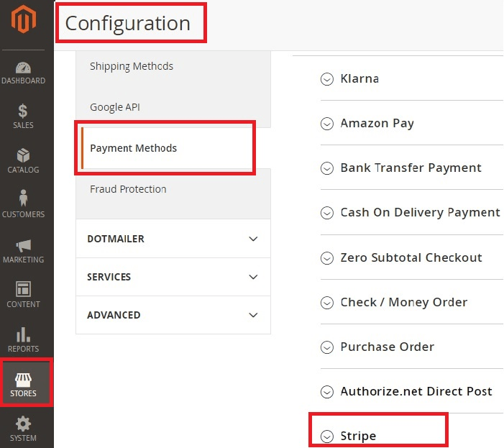
Task: Open the Google API tab
Action: pyautogui.click(x=115, y=107)
